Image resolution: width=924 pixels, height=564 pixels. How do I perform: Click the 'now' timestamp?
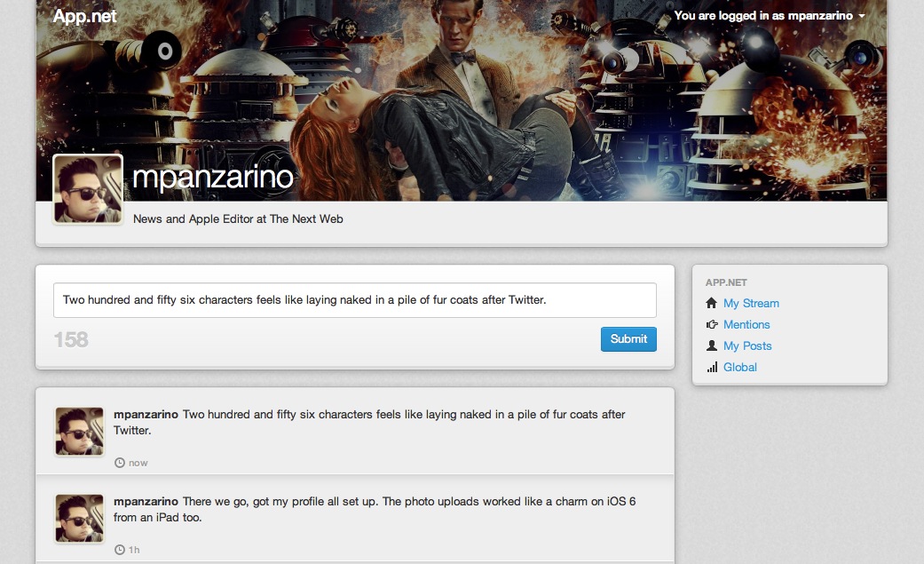tap(138, 463)
